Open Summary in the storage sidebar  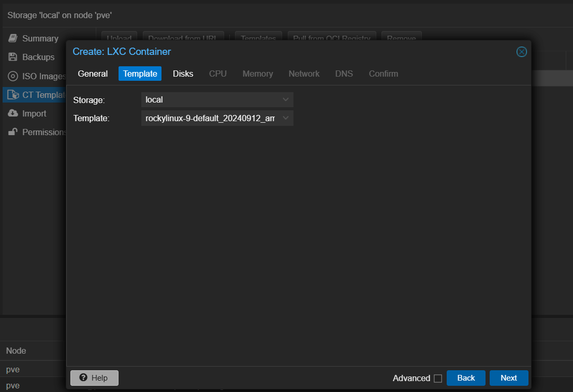(35, 38)
